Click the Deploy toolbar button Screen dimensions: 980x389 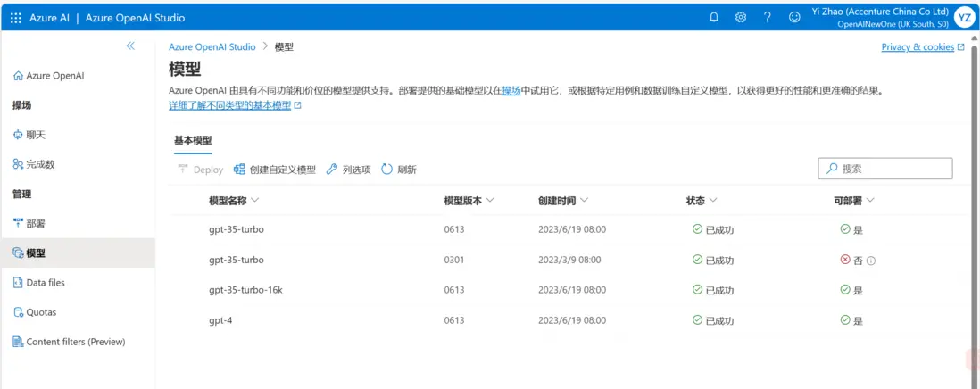[x=201, y=170]
